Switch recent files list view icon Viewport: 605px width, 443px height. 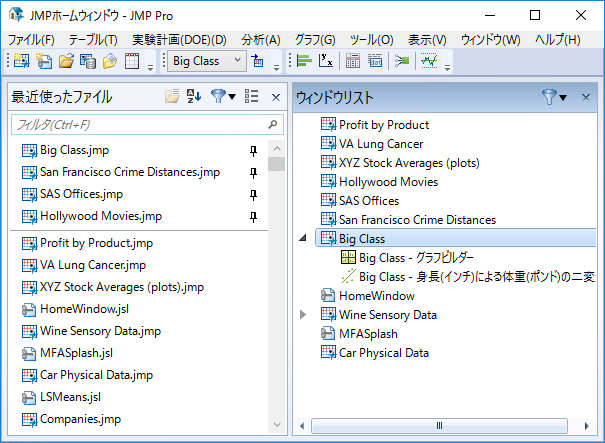click(x=252, y=96)
